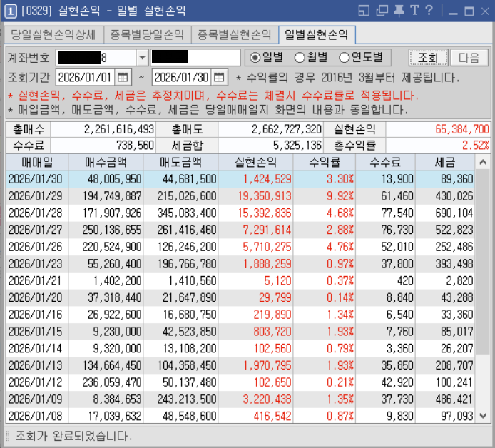Click total fee value 738,560
The height and width of the screenshot is (448, 495).
click(x=135, y=146)
